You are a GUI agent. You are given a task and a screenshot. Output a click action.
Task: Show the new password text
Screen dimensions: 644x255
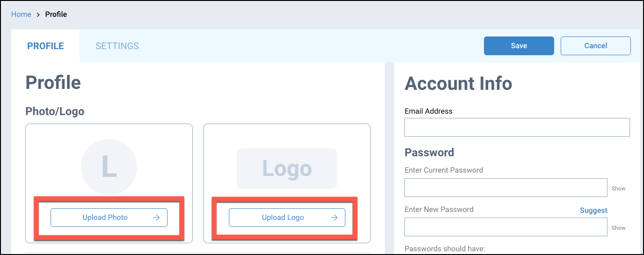pos(618,228)
